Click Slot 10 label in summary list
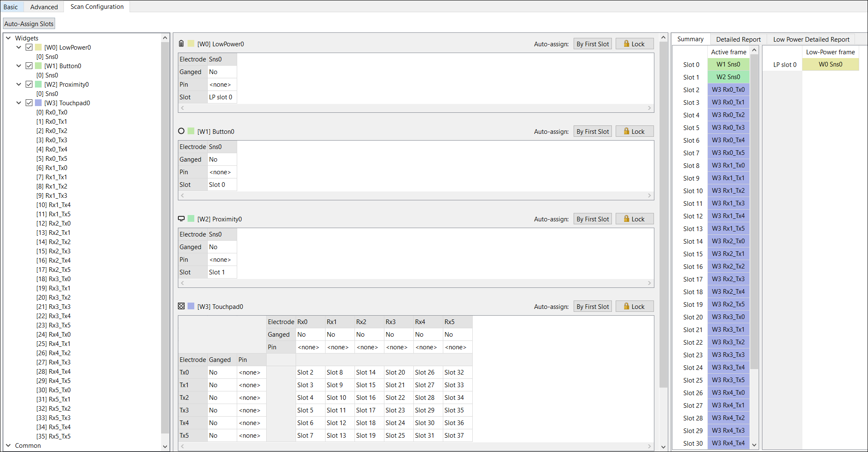Image resolution: width=868 pixels, height=452 pixels. pos(693,191)
